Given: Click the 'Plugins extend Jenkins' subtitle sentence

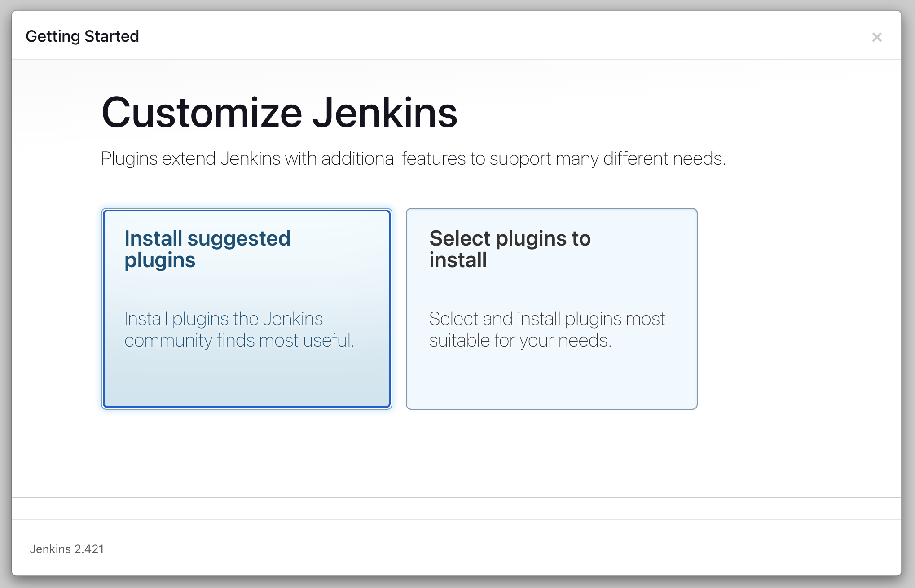Looking at the screenshot, I should point(413,159).
